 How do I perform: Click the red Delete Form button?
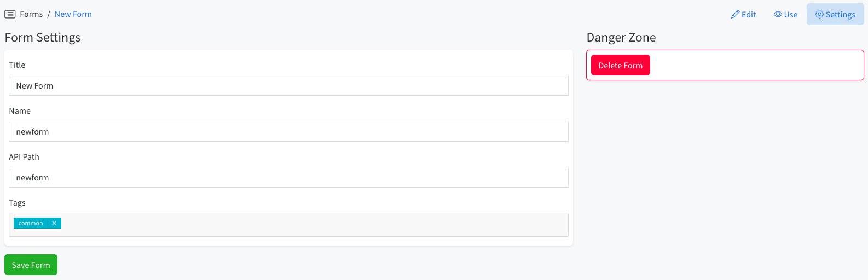[x=621, y=65]
